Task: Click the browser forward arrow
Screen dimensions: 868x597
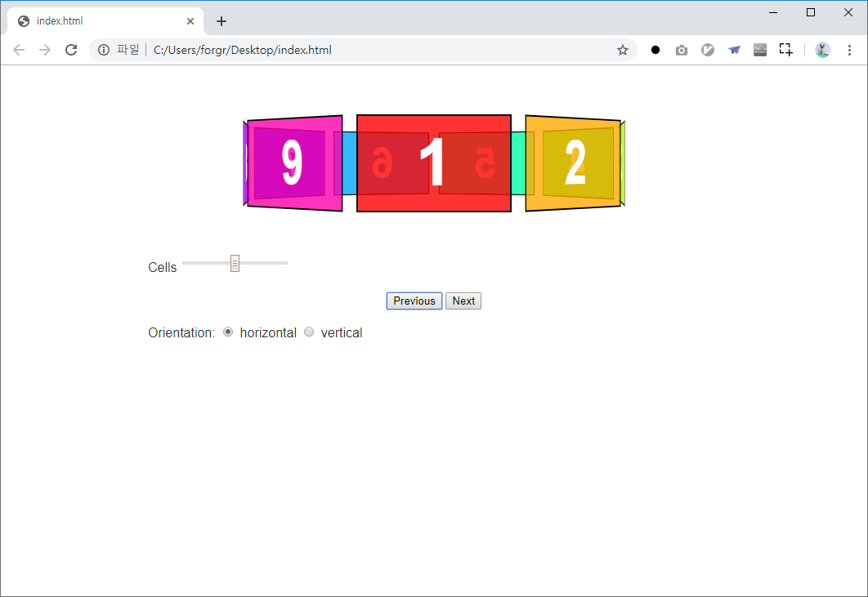Action: (45, 50)
